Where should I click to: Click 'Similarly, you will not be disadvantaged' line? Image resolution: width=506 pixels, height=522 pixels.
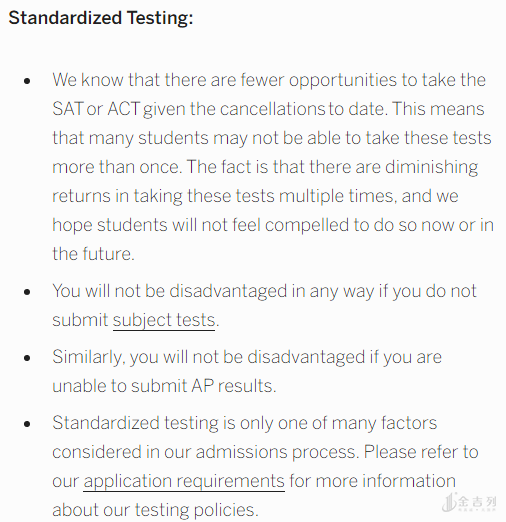(247, 357)
